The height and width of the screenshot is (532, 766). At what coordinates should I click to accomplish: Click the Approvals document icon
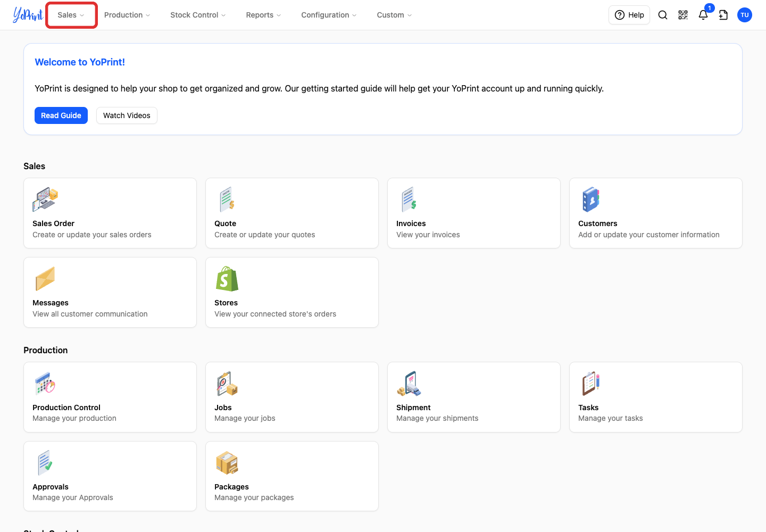tap(45, 463)
